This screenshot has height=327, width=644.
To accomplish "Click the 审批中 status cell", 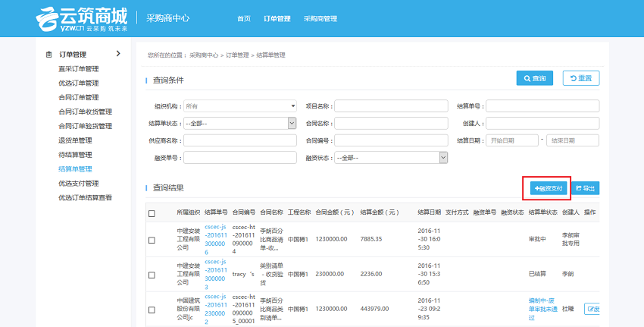I will click(x=537, y=239).
